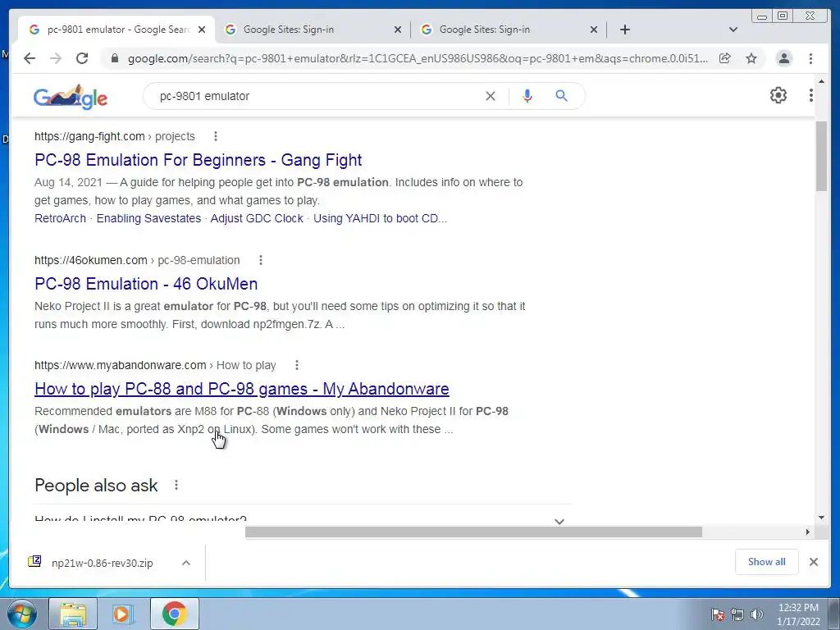
Task: Show all downloads
Action: (767, 562)
